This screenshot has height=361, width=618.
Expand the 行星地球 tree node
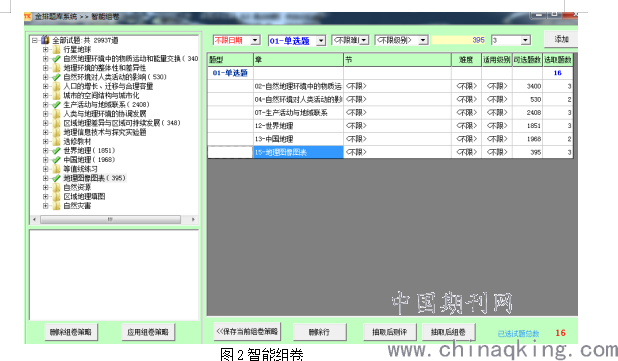tap(45, 50)
